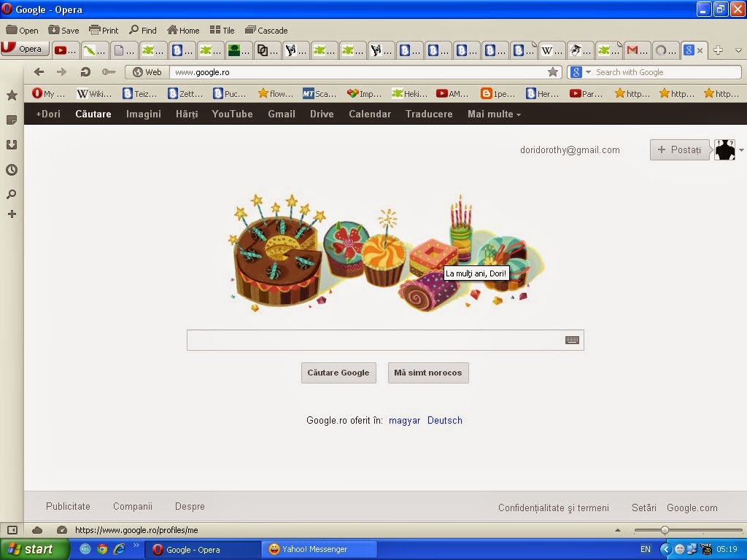747x560 pixels.
Task: Click the Opera Turbo icon in status bar
Action: coord(61,530)
